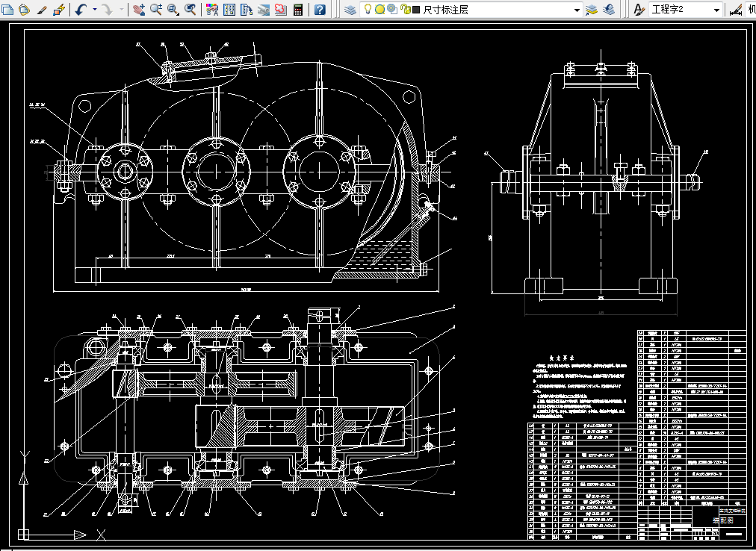
Task: Expand the 尺寸标注层 layer dropdown
Action: point(576,10)
